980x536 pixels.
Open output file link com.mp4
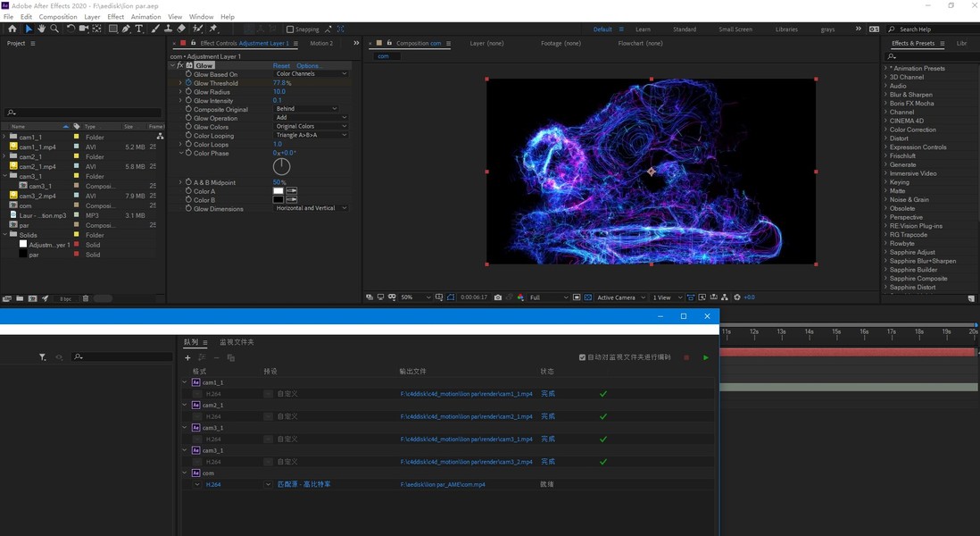[443, 484]
